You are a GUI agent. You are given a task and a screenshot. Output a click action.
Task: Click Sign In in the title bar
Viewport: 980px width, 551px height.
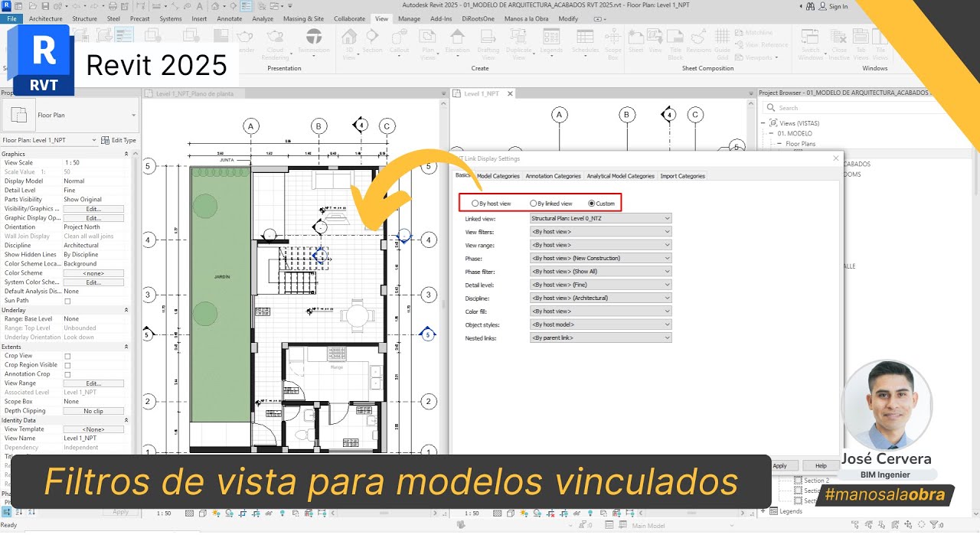pos(833,6)
